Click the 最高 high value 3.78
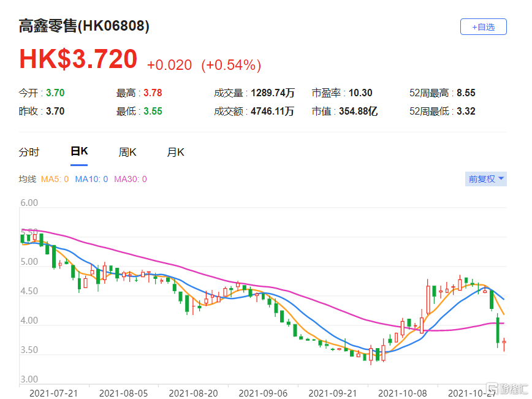 point(153,93)
